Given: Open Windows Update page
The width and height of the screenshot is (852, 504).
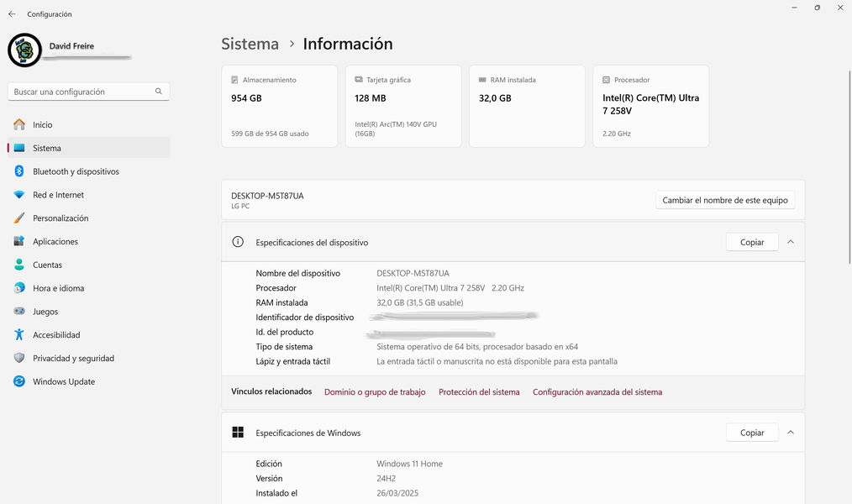Looking at the screenshot, I should 88,381.
